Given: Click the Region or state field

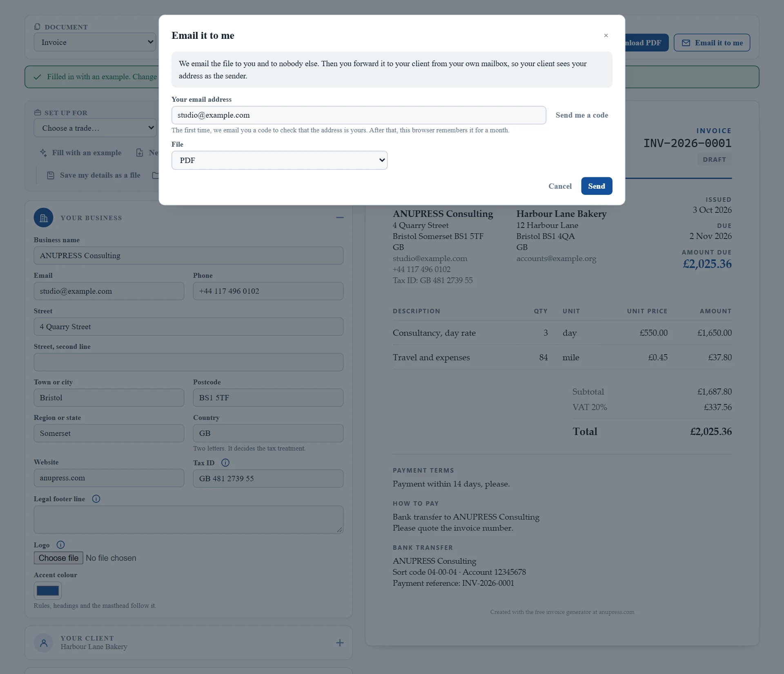Looking at the screenshot, I should [x=109, y=433].
